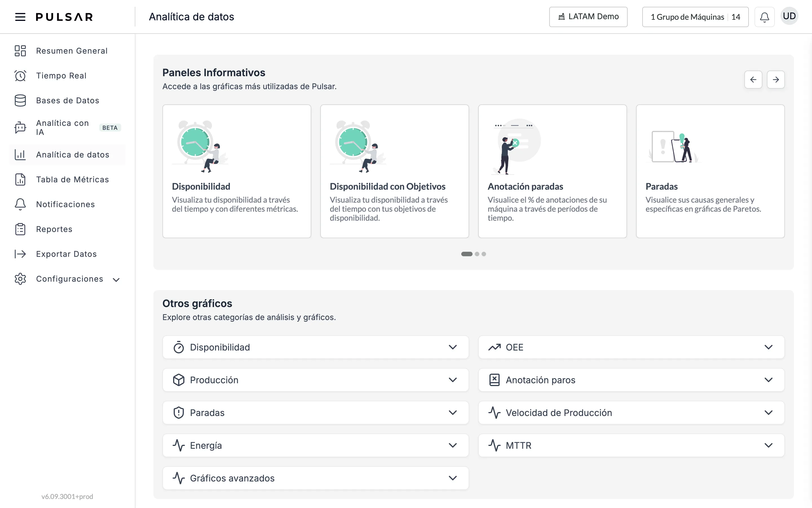
Task: Click the BETA badge
Action: pyautogui.click(x=110, y=128)
